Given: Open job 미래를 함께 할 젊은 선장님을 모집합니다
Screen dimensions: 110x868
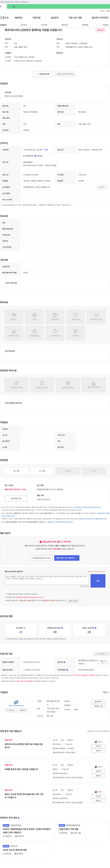Looking at the screenshot, I should [22, 769].
